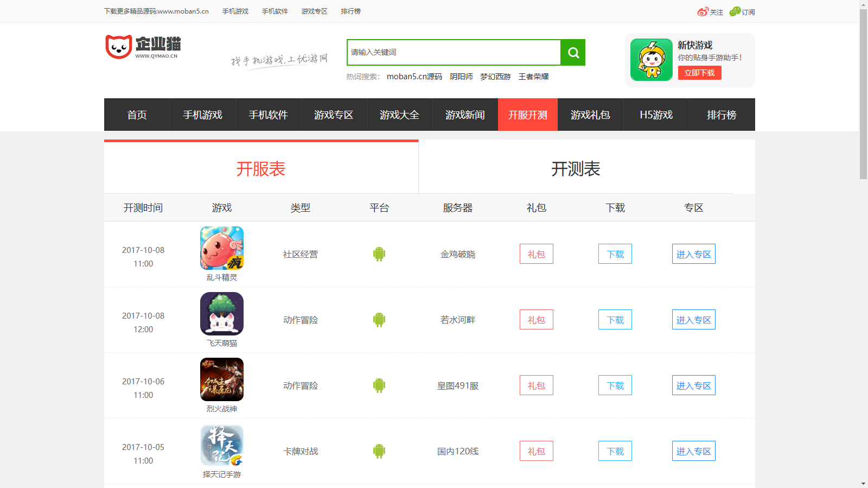Viewport: 868px width, 488px height.
Task: Open the 新快游戏 mascot app icon
Action: (x=652, y=60)
